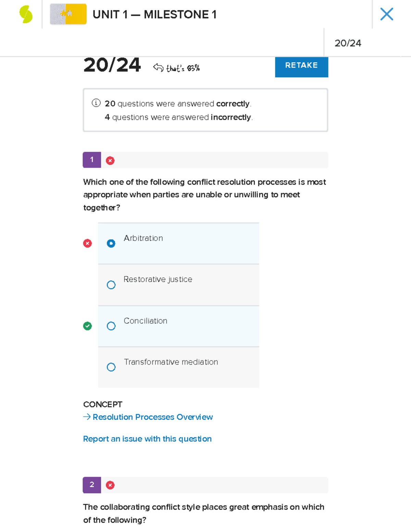
Task: Click the red X icon beside question 2 badge
Action: (x=110, y=485)
